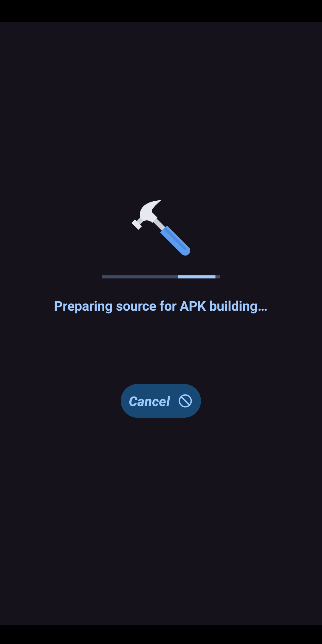Click the light blue progress bar segment
The width and height of the screenshot is (322, 644).
click(x=197, y=277)
